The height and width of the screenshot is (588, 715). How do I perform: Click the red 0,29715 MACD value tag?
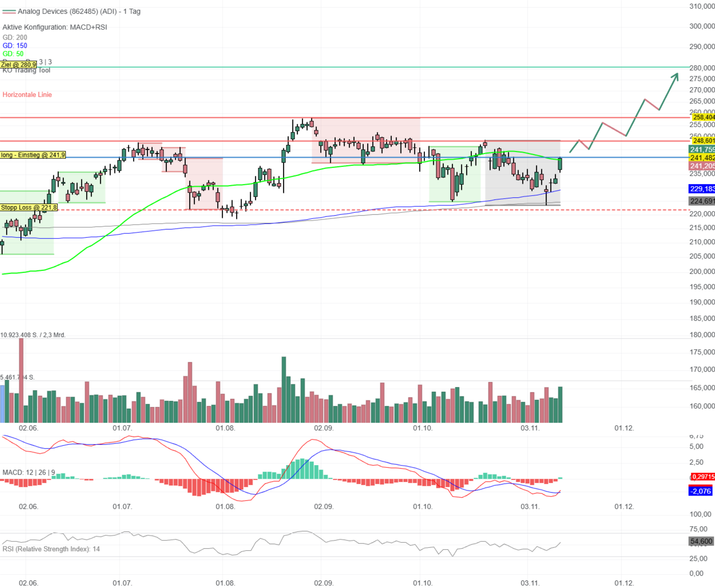(703, 477)
